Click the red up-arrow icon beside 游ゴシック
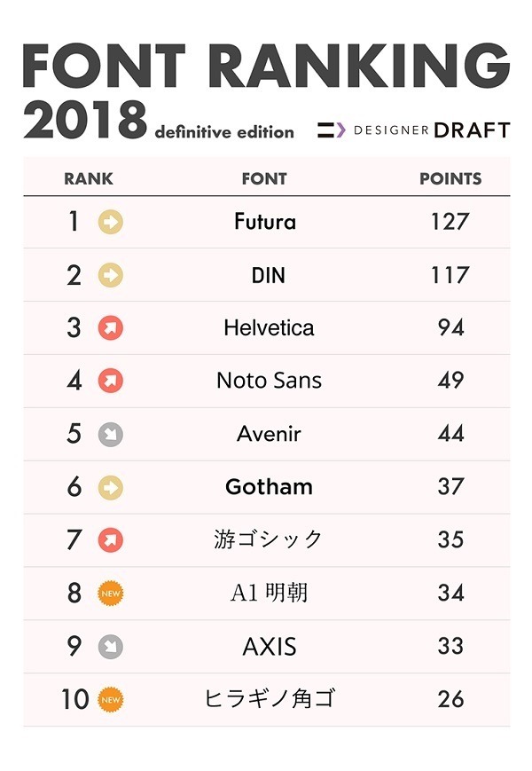 point(111,540)
